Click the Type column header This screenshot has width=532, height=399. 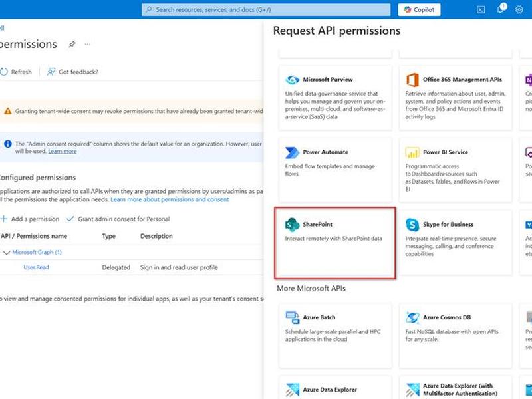(x=109, y=236)
